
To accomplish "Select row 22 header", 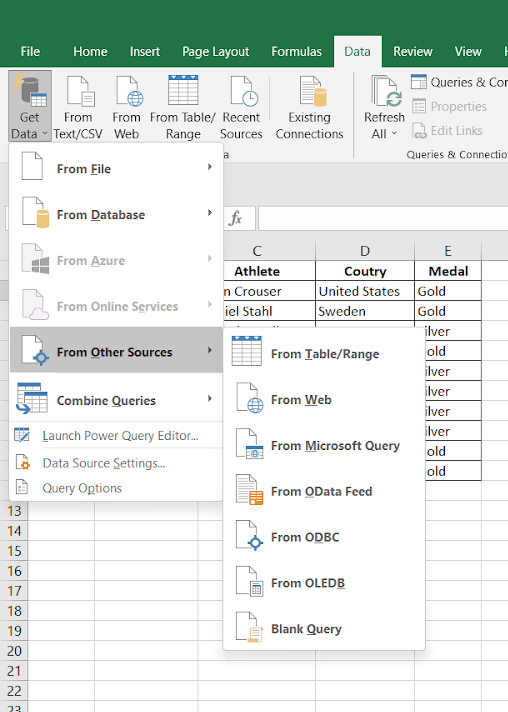I will click(14, 691).
